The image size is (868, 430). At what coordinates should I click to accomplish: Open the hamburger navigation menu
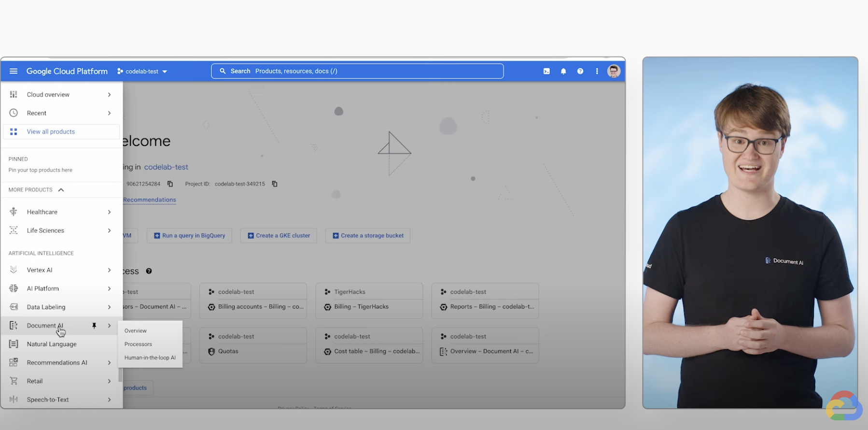(14, 71)
